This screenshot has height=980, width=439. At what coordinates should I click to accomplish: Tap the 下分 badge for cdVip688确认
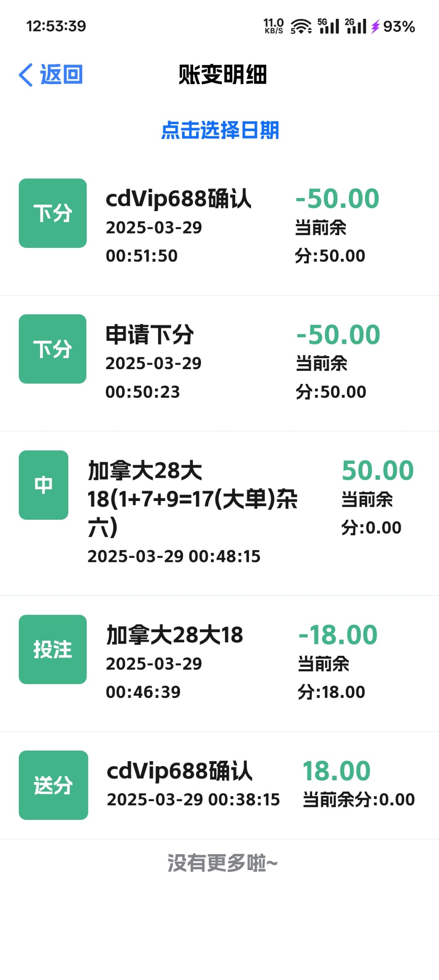(x=53, y=213)
